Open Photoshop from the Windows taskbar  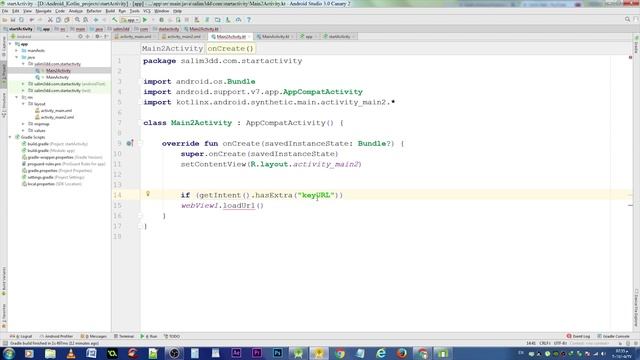tap(278, 353)
